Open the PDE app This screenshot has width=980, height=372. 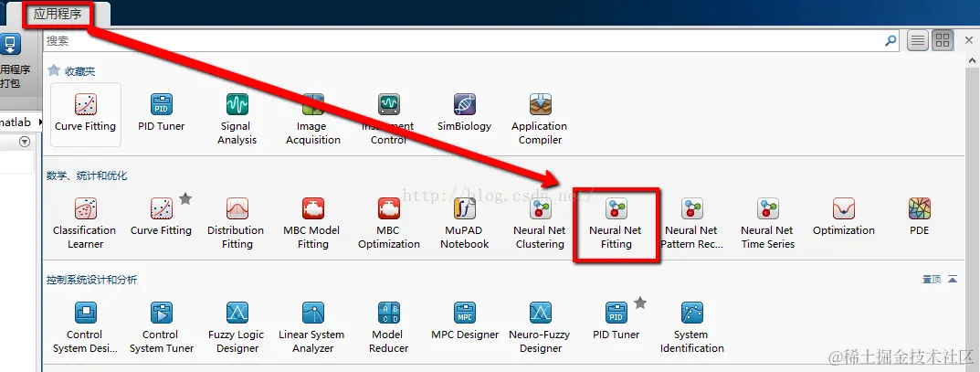[920, 217]
